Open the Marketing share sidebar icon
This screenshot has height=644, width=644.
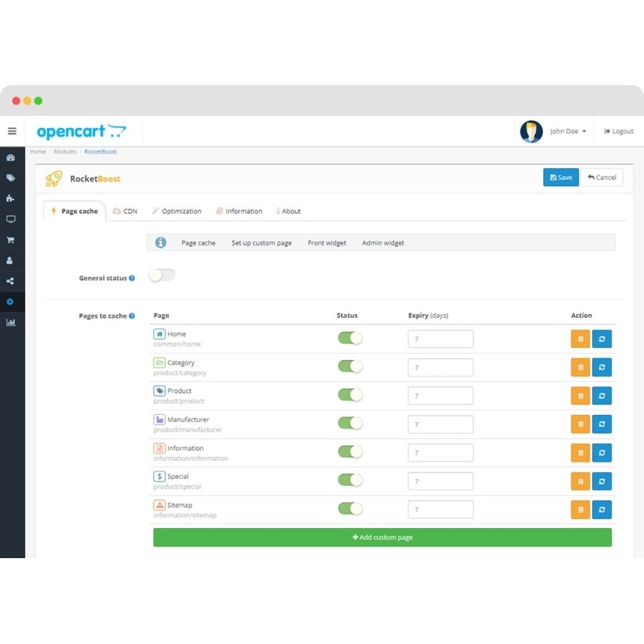click(x=11, y=281)
